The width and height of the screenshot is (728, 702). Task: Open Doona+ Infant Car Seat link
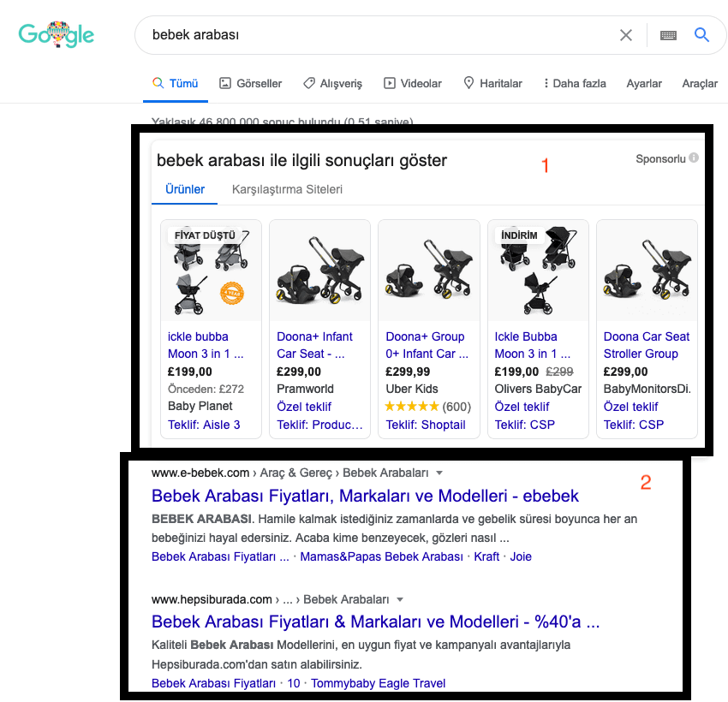[314, 345]
